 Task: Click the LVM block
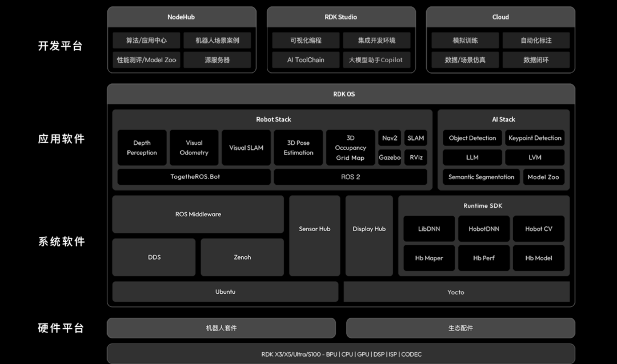(x=535, y=157)
